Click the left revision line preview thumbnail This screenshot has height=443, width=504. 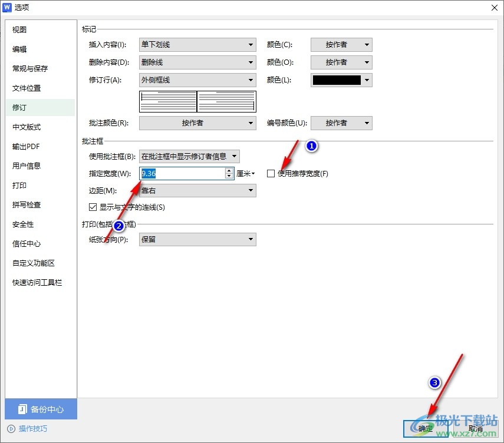tap(168, 101)
